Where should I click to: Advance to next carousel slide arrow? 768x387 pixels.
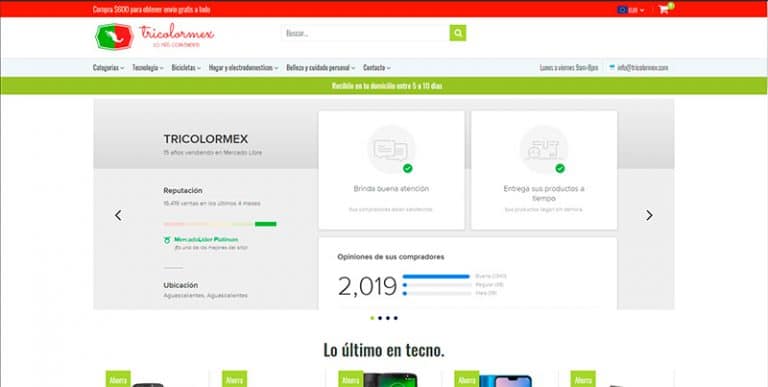click(649, 215)
